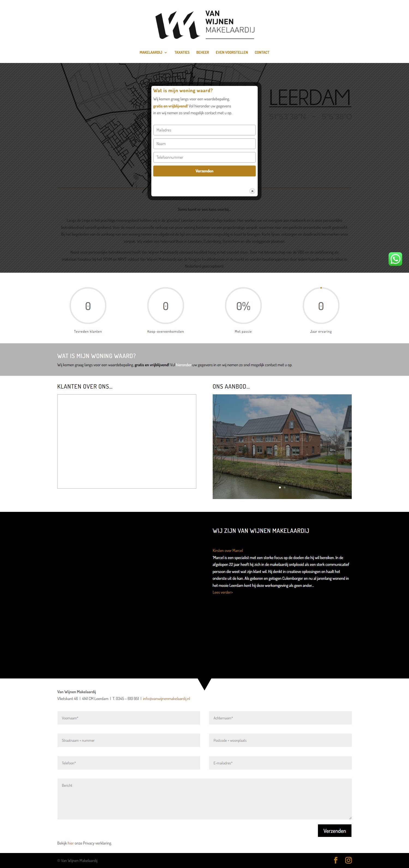Select the first slider dot on house image
The image size is (409, 868).
coord(280,487)
